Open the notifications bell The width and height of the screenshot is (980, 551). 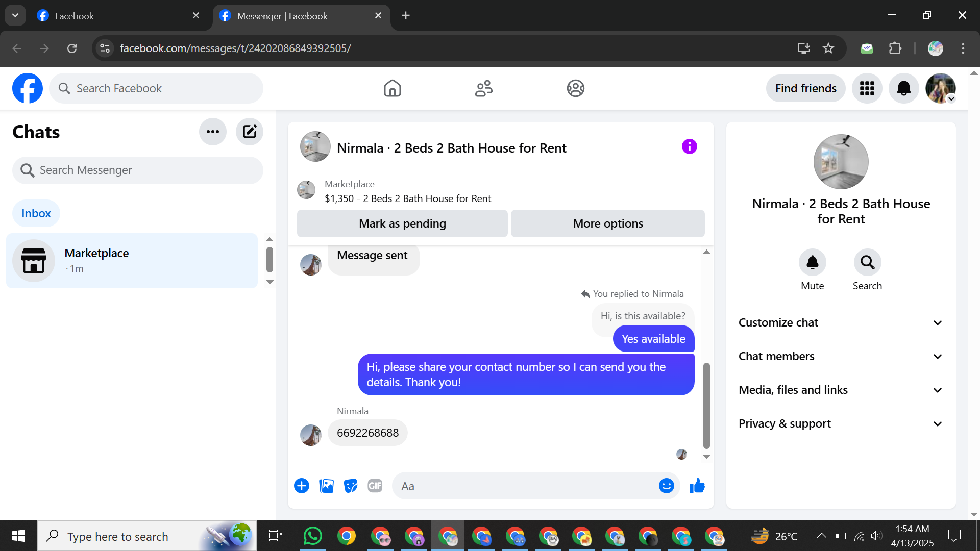pyautogui.click(x=903, y=88)
